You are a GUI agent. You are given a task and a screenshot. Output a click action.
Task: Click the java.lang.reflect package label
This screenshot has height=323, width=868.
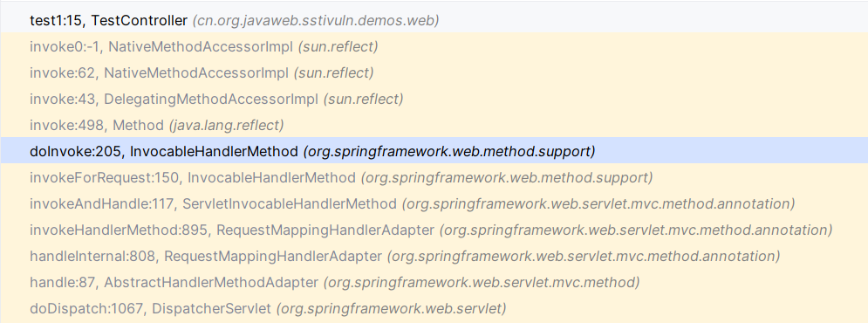pos(226,125)
